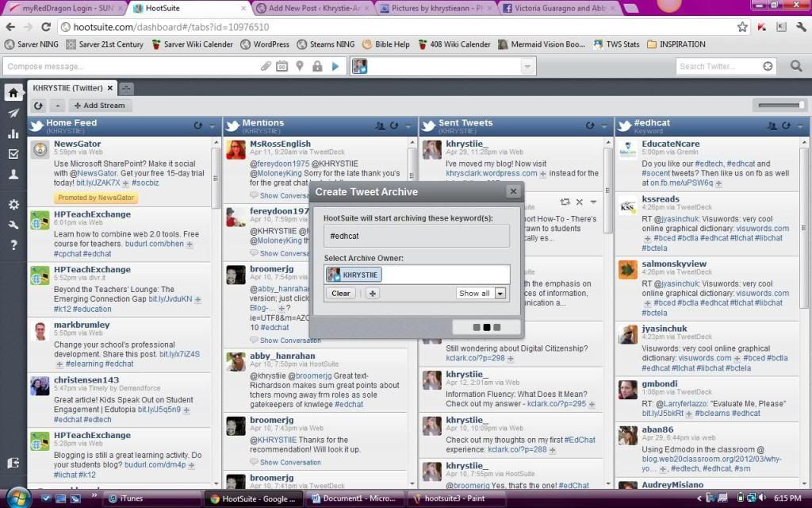Click the Search Twitter field

[717, 67]
